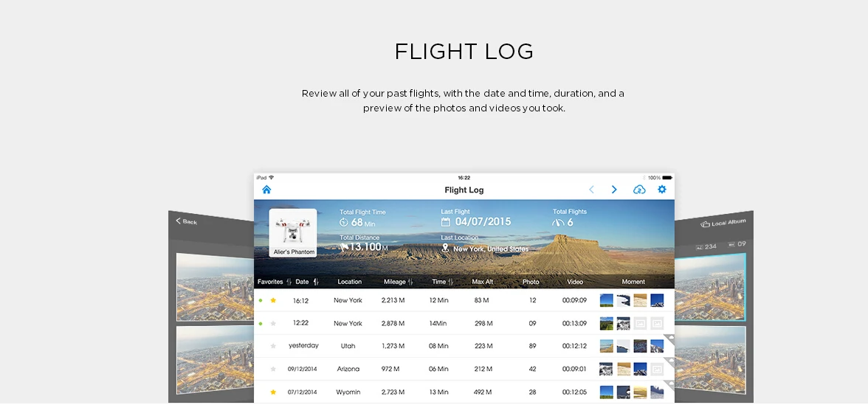Open second moment thumbnail of the 16:12 flight
This screenshot has width=868, height=405.
[x=623, y=300]
